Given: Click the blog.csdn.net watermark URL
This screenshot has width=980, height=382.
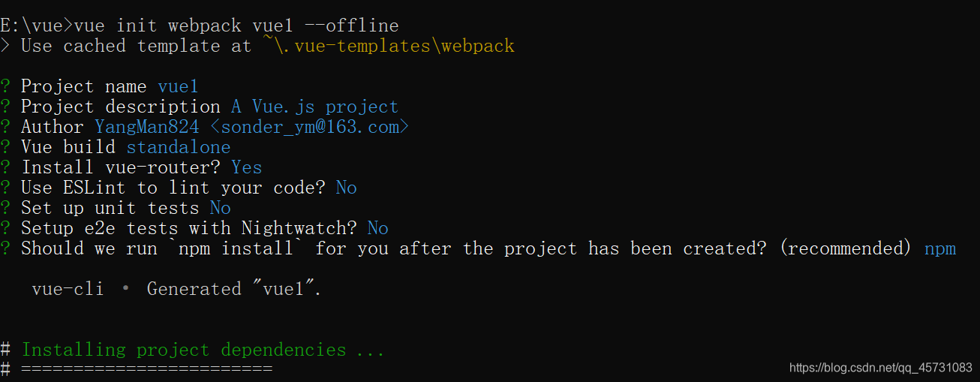Looking at the screenshot, I should (x=881, y=368).
